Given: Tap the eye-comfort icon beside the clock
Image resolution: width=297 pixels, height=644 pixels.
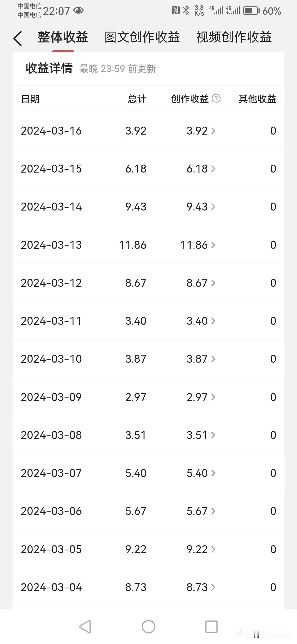Looking at the screenshot, I should 78,10.
